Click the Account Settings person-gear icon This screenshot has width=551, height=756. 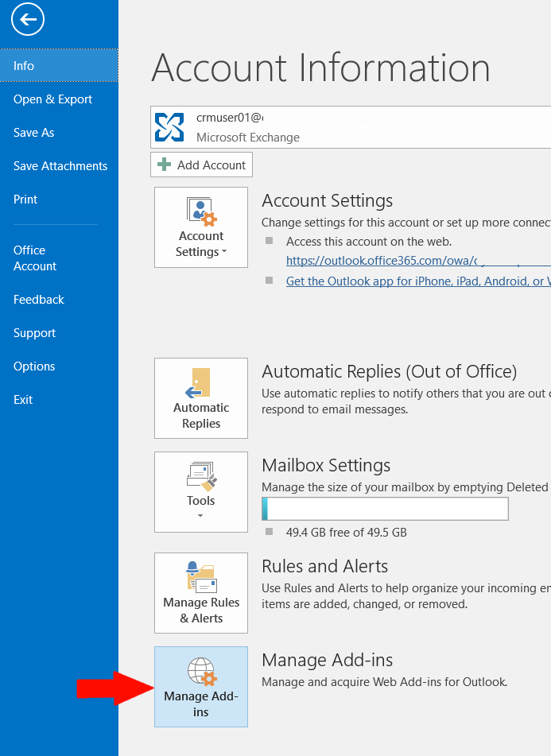point(201,212)
